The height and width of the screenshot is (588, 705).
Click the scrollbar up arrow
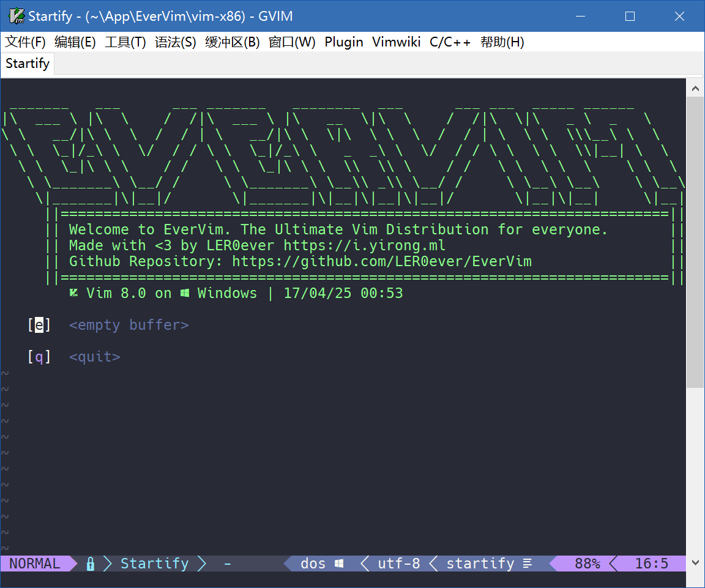(695, 89)
